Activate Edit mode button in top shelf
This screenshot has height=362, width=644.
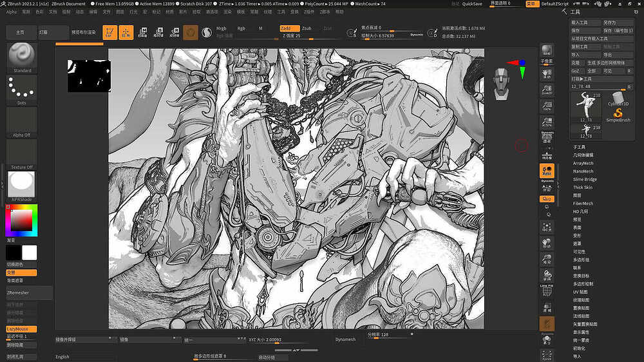110,32
